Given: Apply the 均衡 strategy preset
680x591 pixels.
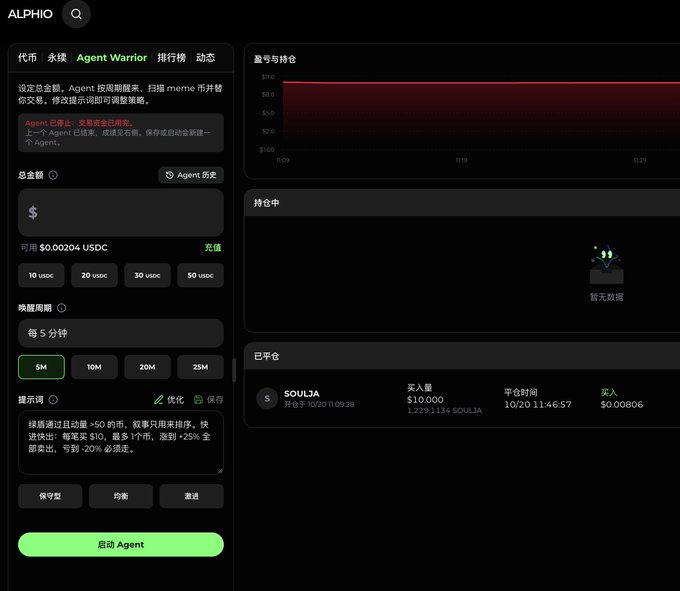Looking at the screenshot, I should pyautogui.click(x=121, y=496).
